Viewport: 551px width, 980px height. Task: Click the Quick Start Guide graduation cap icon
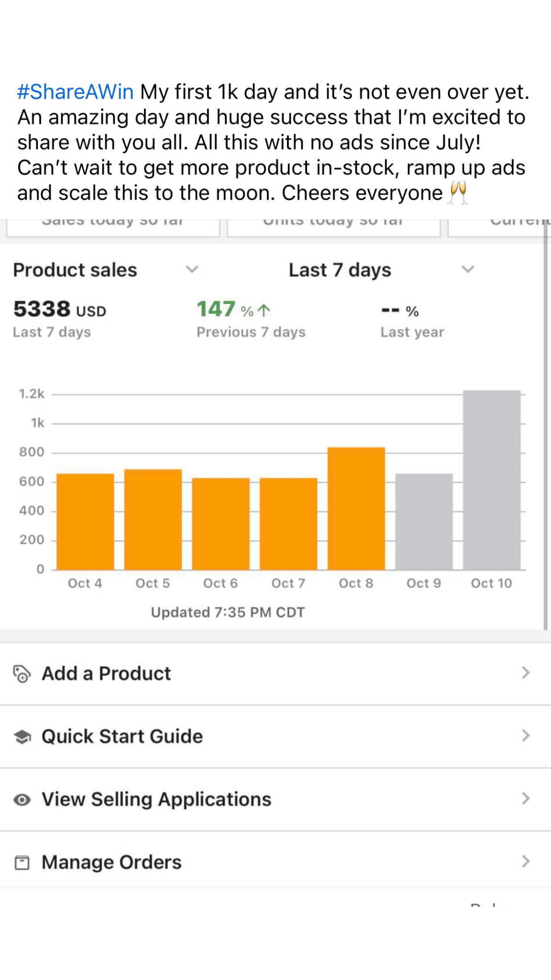coord(22,736)
